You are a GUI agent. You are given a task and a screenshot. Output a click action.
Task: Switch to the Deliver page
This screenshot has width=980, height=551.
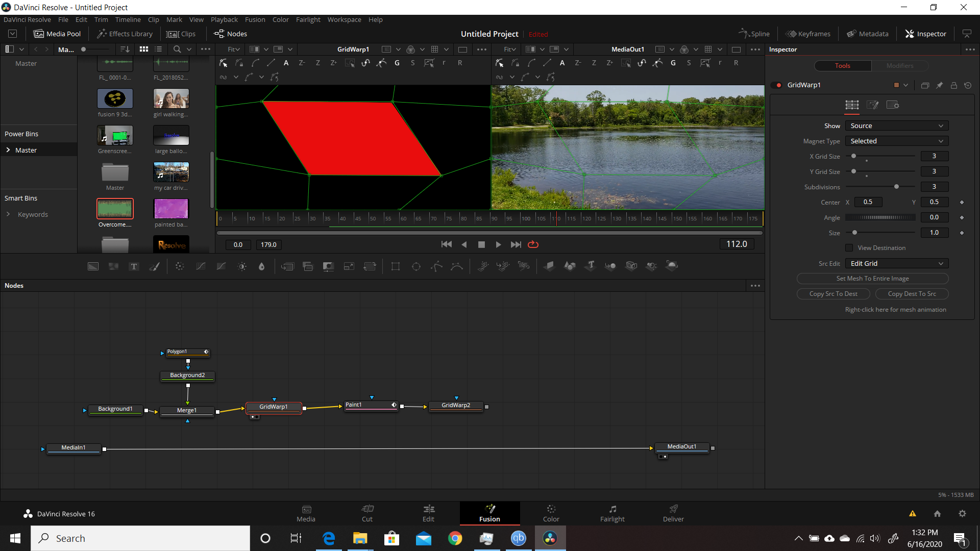point(673,513)
